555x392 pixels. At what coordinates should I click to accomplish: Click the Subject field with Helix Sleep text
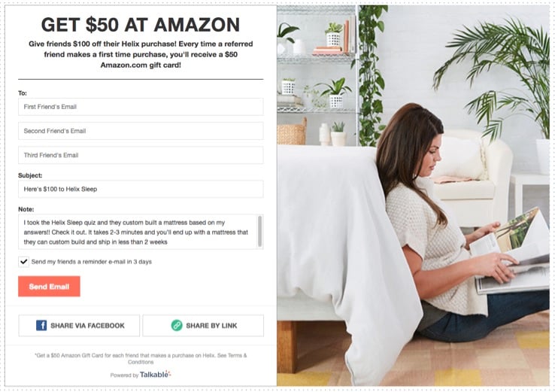(x=141, y=189)
